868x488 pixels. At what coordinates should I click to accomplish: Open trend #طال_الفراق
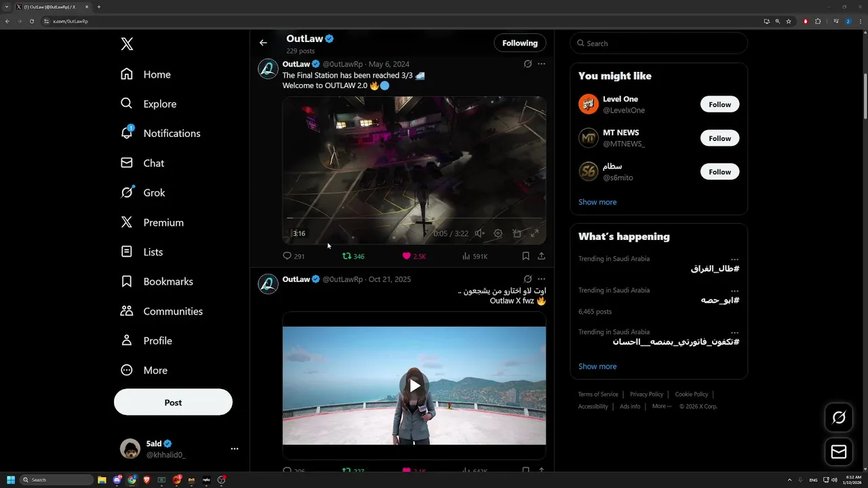715,268
